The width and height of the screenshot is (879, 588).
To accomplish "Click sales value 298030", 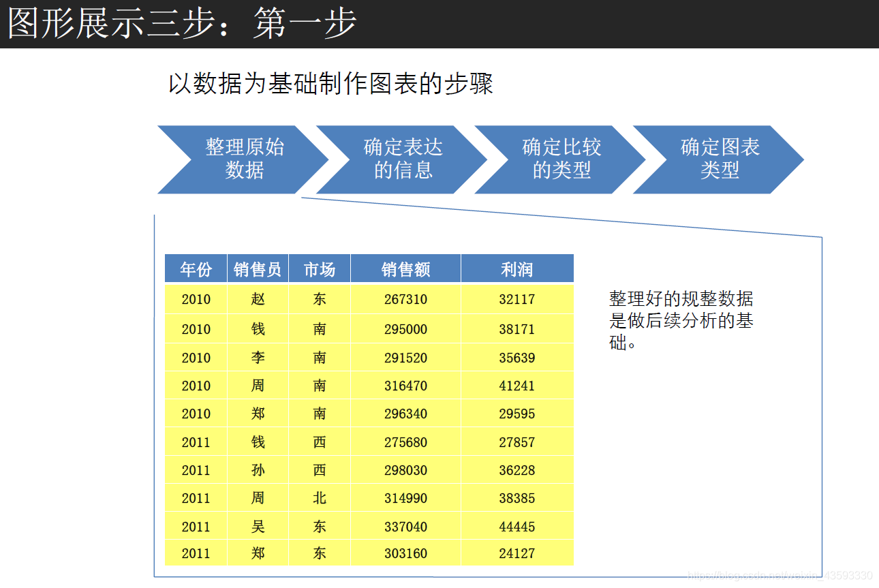I will [x=406, y=470].
